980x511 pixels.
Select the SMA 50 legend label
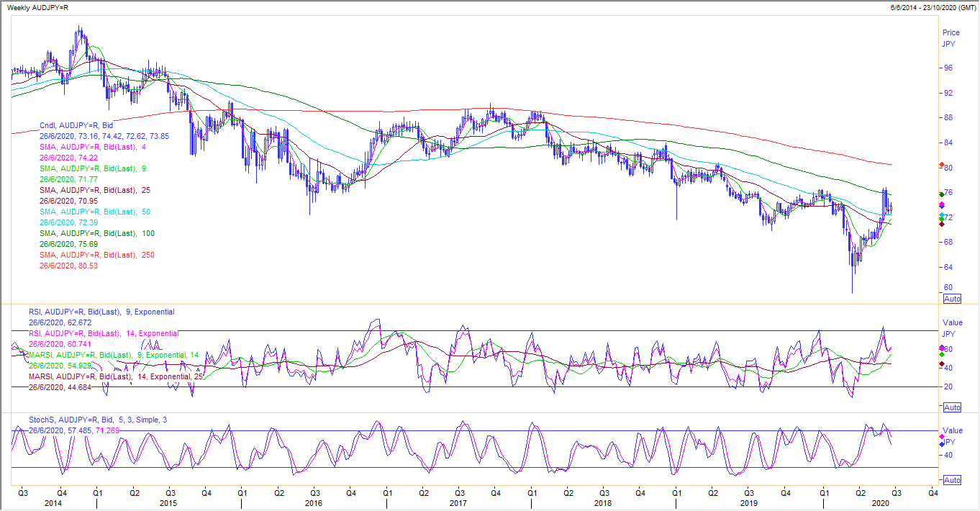pyautogui.click(x=96, y=212)
